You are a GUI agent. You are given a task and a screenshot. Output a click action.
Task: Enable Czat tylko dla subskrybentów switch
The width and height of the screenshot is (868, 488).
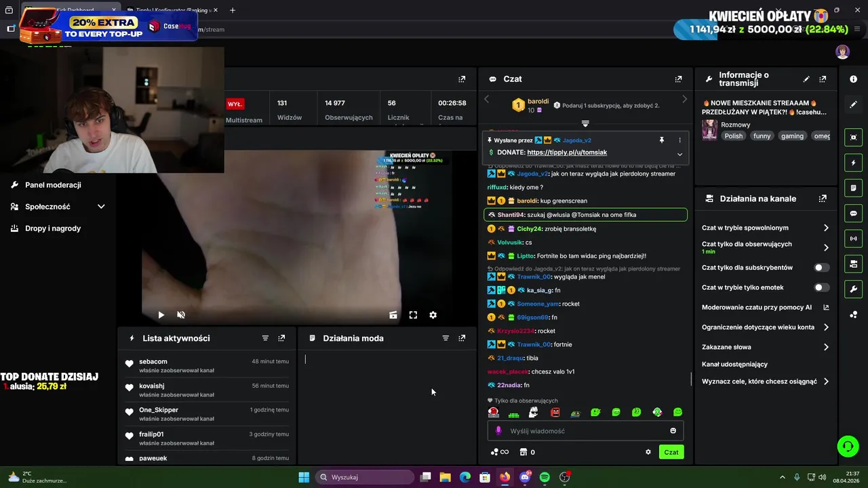click(821, 268)
